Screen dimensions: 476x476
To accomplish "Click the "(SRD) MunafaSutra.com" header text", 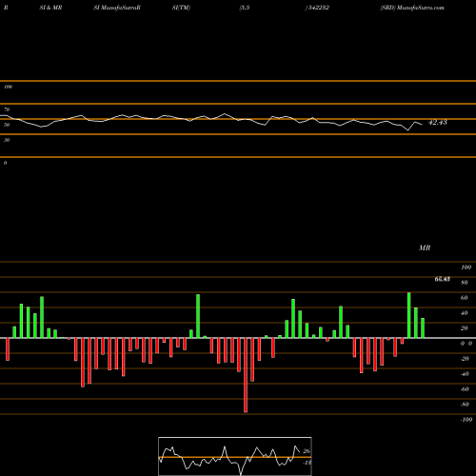I will pos(412,8).
